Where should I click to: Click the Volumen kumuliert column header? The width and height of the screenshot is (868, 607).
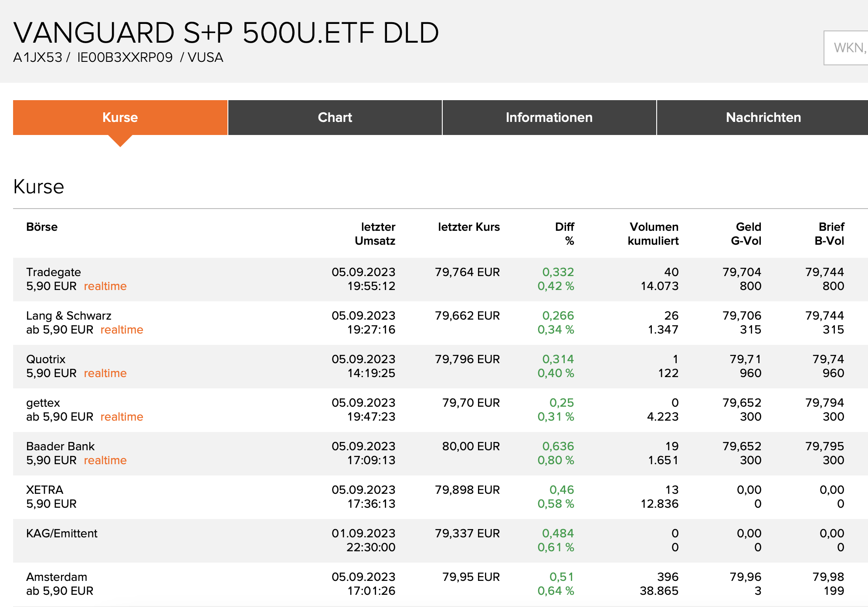click(x=653, y=234)
